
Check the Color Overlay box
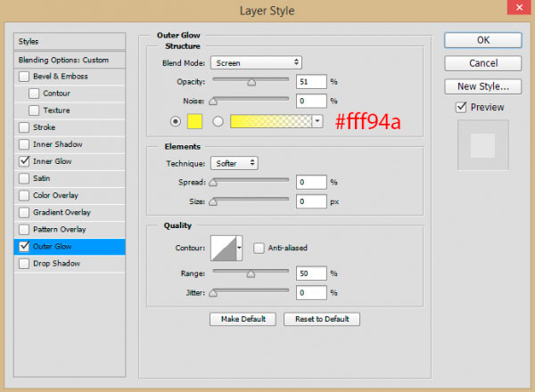pyautogui.click(x=24, y=195)
